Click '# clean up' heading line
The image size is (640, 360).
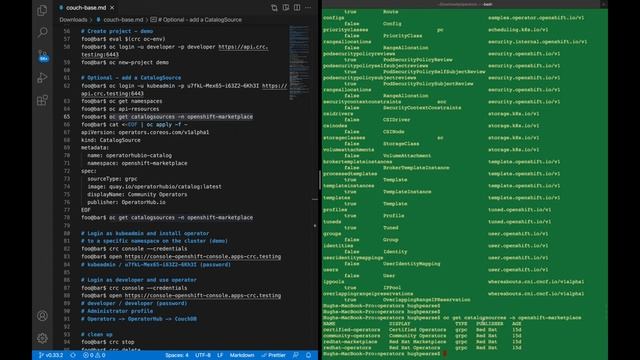pos(97,334)
